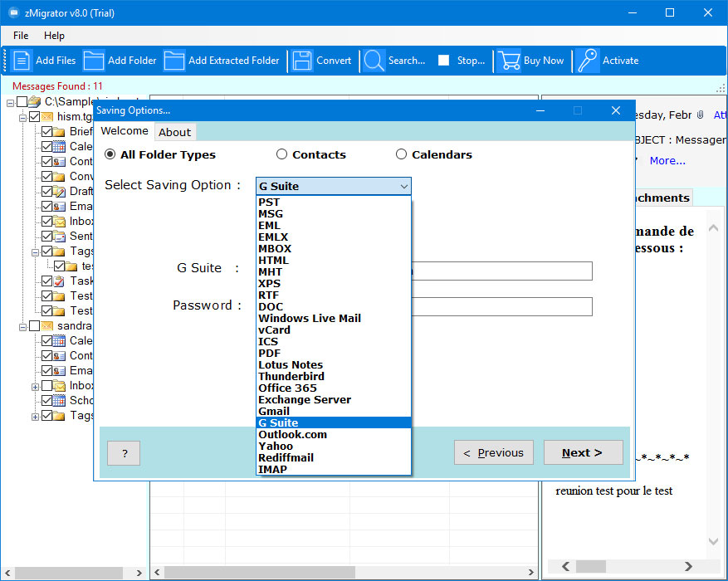Click the Inbox folder icon under hism
728x581 pixels.
pyautogui.click(x=59, y=222)
